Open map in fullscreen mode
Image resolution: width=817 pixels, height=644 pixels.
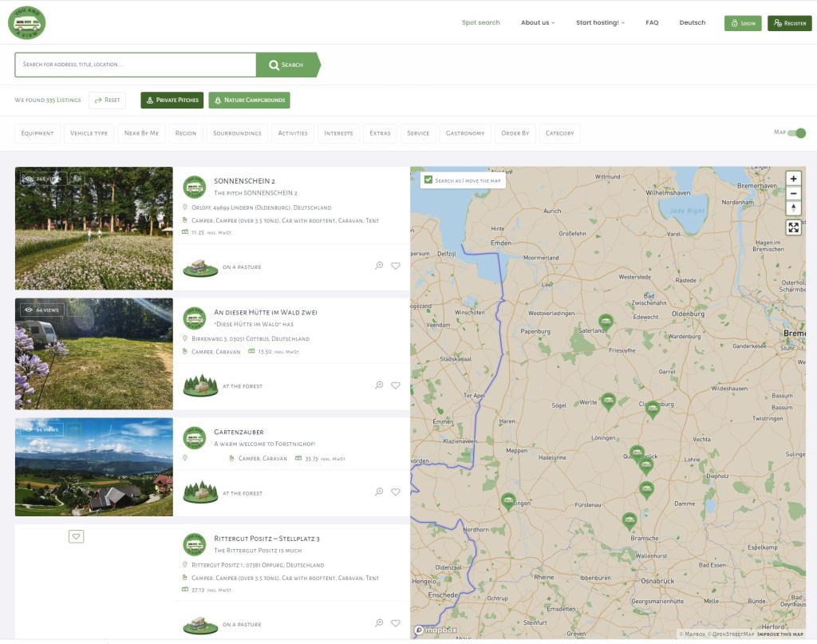tap(793, 227)
